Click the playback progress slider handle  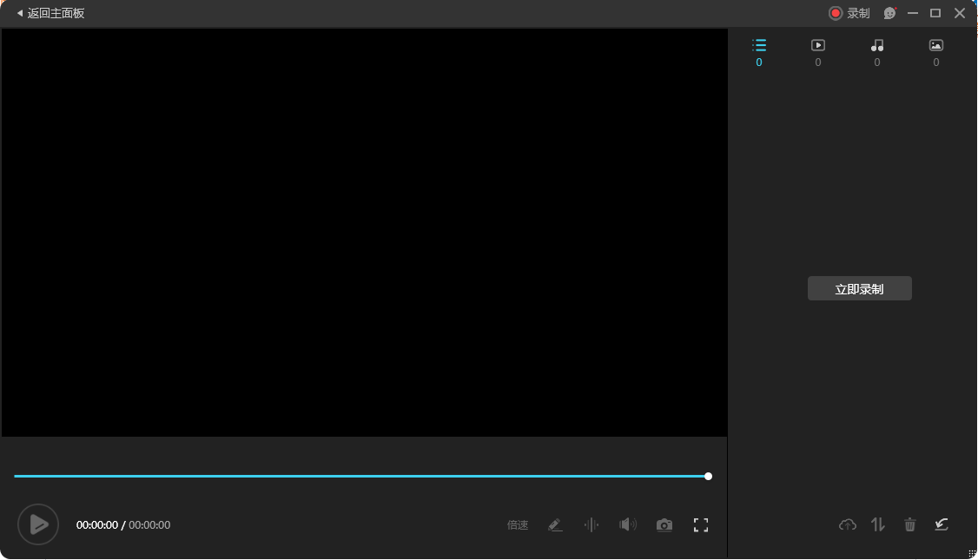pyautogui.click(x=708, y=477)
